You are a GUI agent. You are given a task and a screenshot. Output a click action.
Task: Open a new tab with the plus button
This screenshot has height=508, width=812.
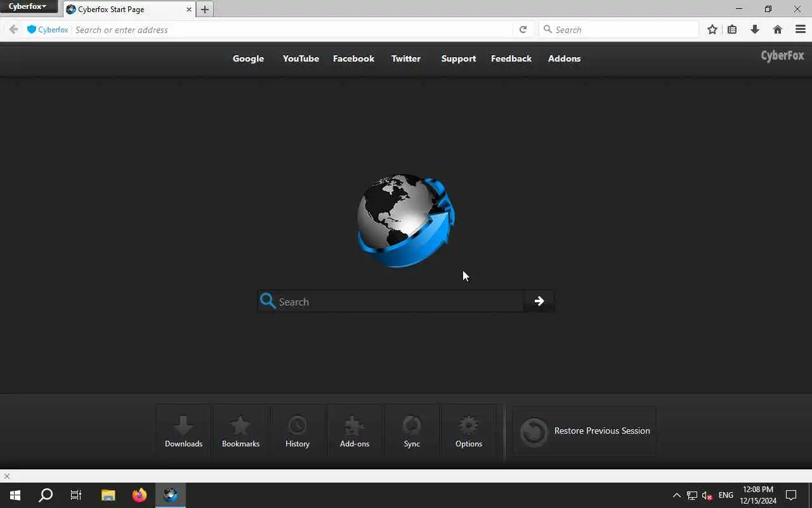point(204,10)
